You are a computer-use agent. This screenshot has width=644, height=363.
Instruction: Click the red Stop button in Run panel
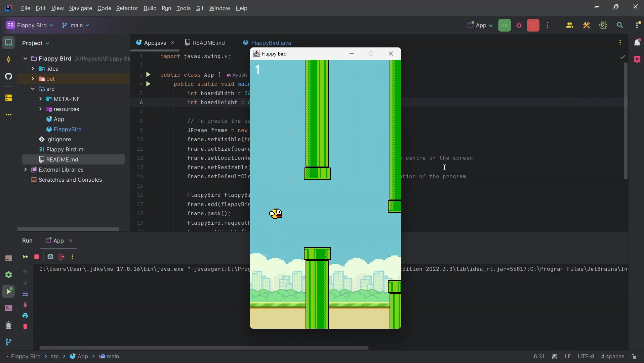(37, 257)
